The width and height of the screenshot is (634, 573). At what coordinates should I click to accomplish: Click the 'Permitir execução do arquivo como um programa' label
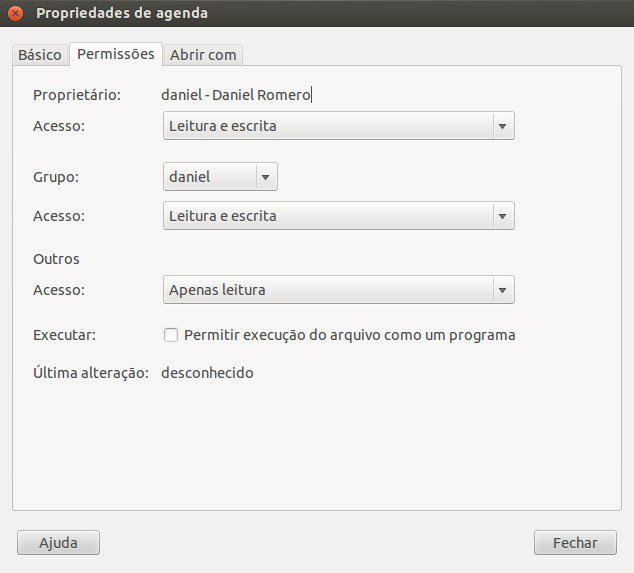click(350, 335)
